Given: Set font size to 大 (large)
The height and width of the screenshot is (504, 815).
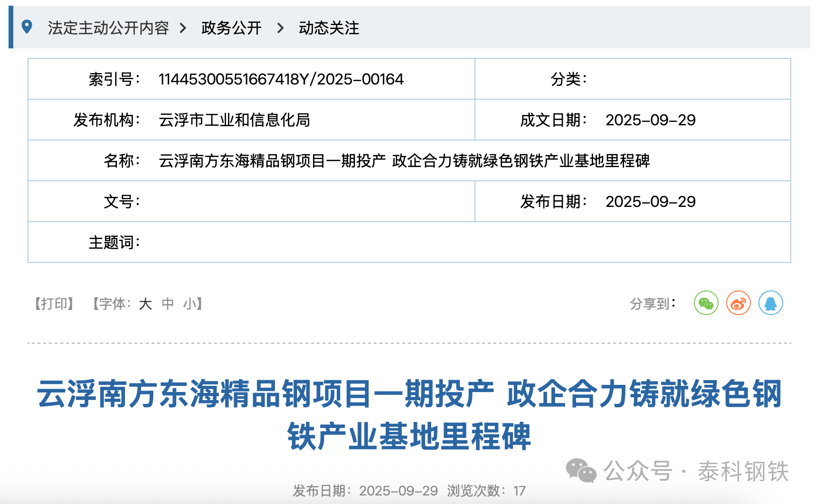Looking at the screenshot, I should 145,304.
